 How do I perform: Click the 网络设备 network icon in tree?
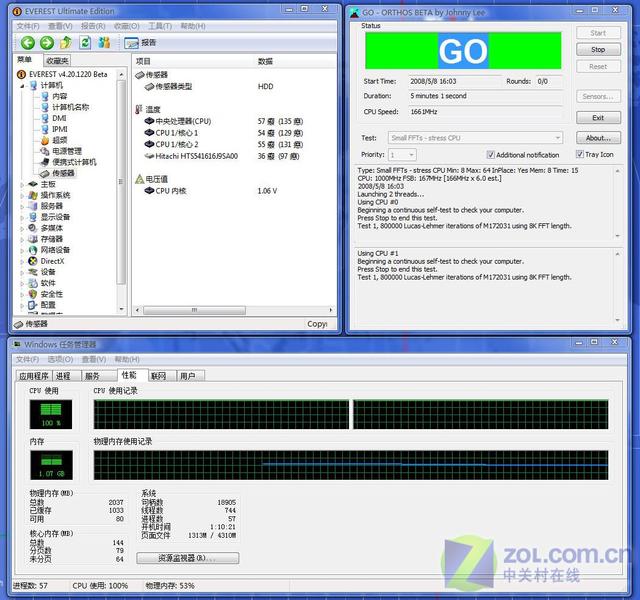pos(33,250)
